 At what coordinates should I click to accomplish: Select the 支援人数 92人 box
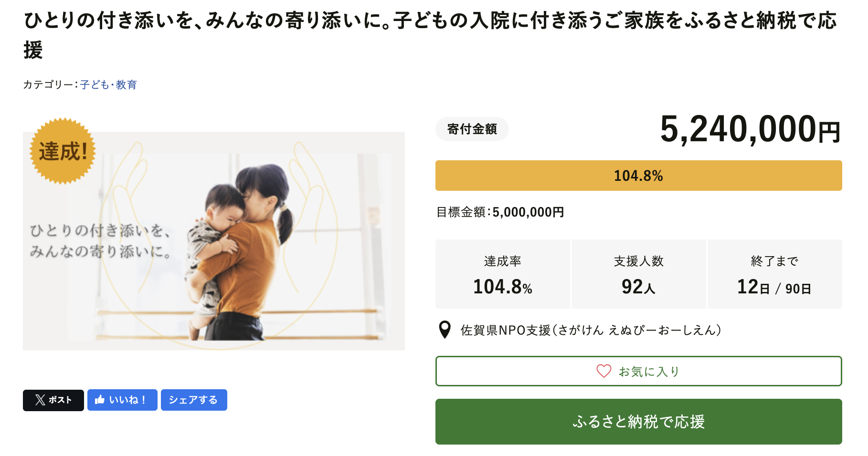click(638, 274)
